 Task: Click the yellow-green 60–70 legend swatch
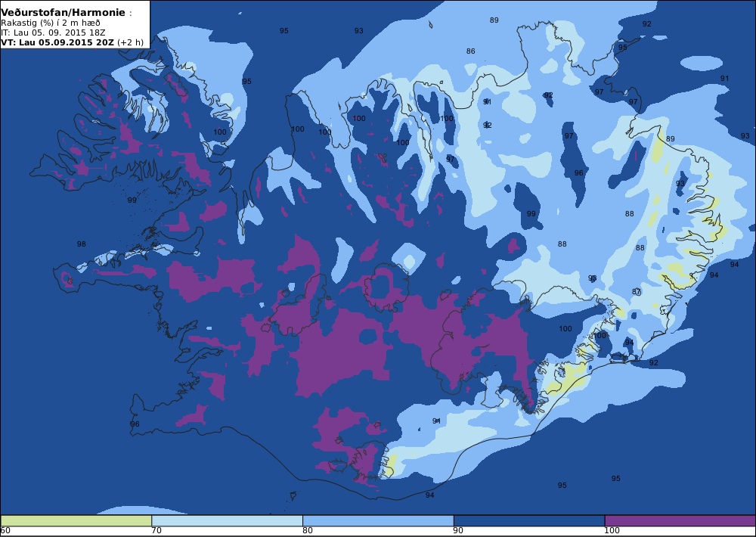[76, 521]
